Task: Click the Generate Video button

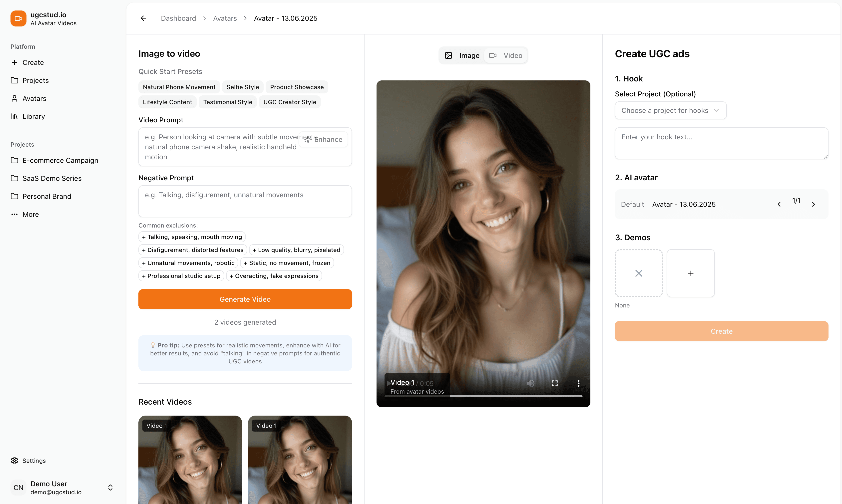Action: point(245,299)
